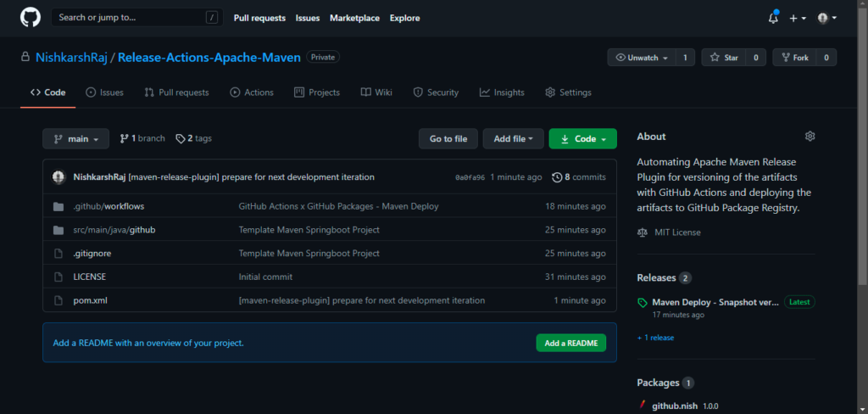Expand the main branch dropdown
The width and height of the screenshot is (868, 414).
pyautogui.click(x=76, y=139)
